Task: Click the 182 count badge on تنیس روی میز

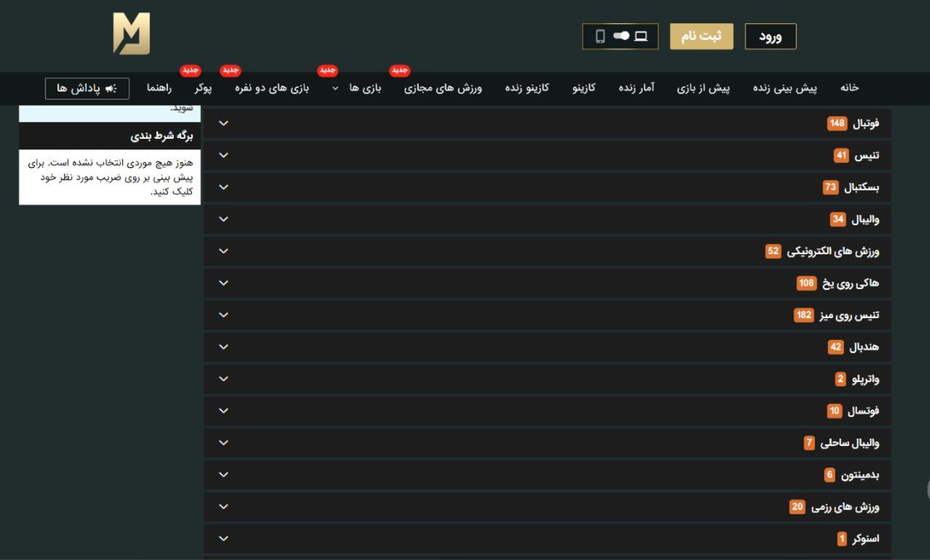Action: click(x=804, y=315)
